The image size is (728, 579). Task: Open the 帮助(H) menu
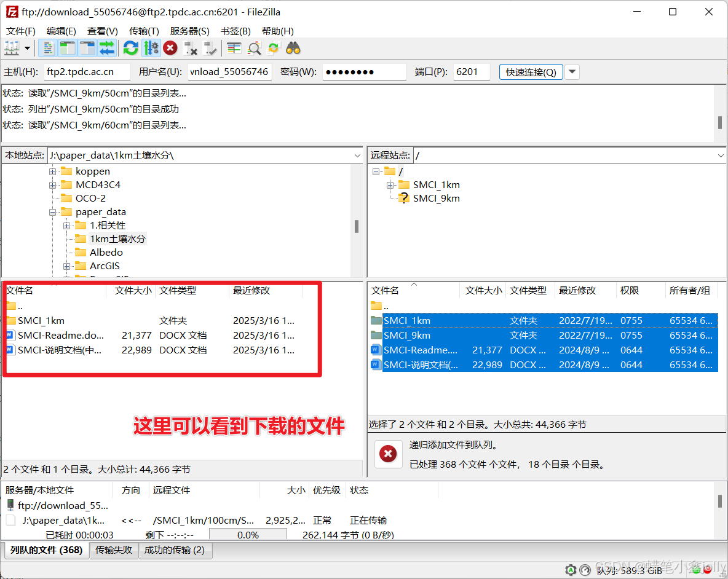[278, 31]
